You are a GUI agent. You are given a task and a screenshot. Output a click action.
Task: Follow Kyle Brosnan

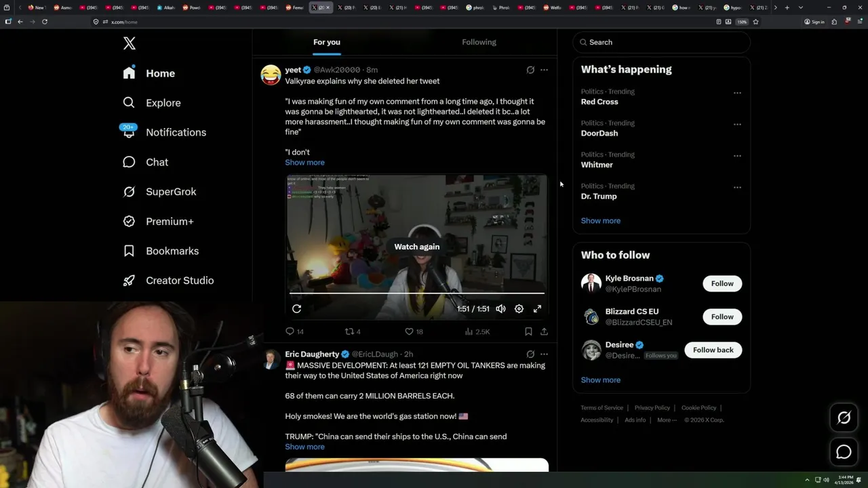[722, 283]
